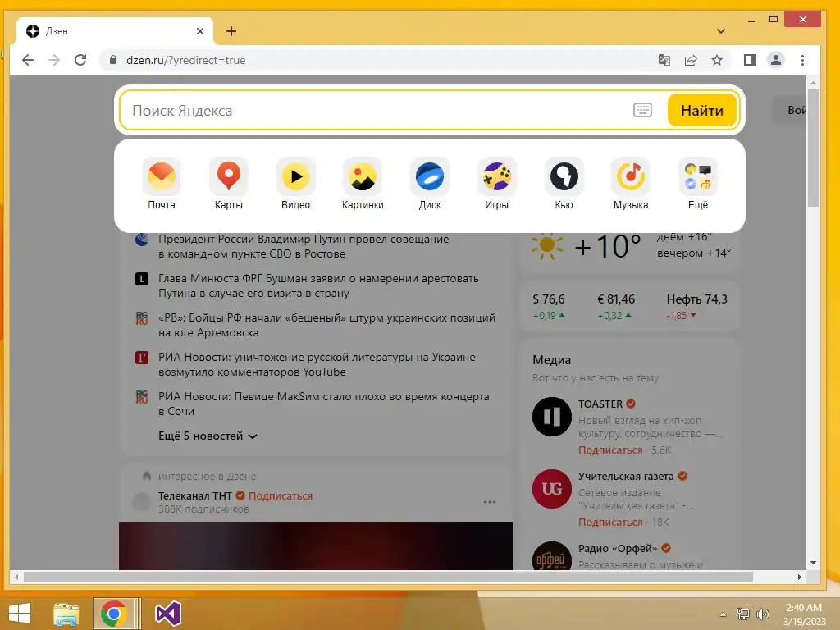This screenshot has height=630, width=840.
Task: Show hidden system tray icons
Action: pyautogui.click(x=723, y=614)
